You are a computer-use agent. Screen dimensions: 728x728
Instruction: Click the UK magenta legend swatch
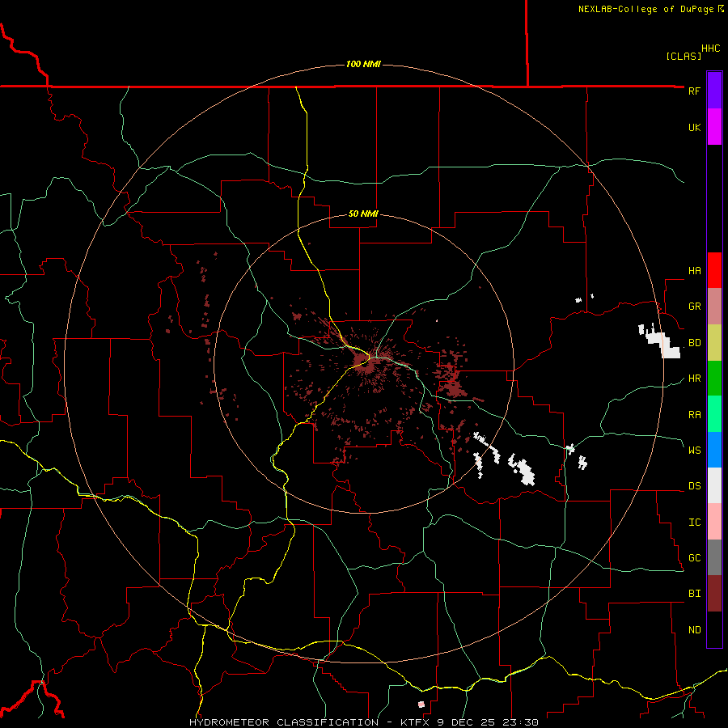714,127
